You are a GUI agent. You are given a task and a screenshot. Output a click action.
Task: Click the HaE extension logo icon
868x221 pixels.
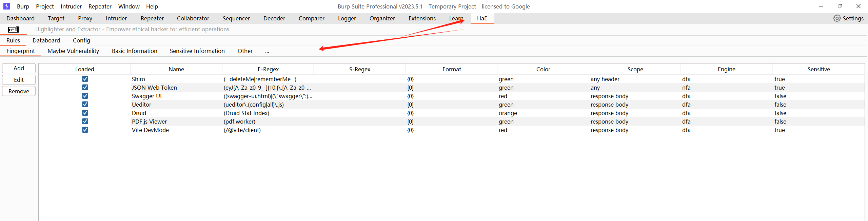pos(14,29)
